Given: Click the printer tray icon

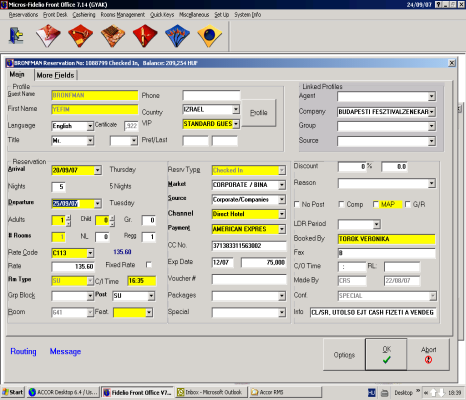Looking at the screenshot, I should point(384,393).
